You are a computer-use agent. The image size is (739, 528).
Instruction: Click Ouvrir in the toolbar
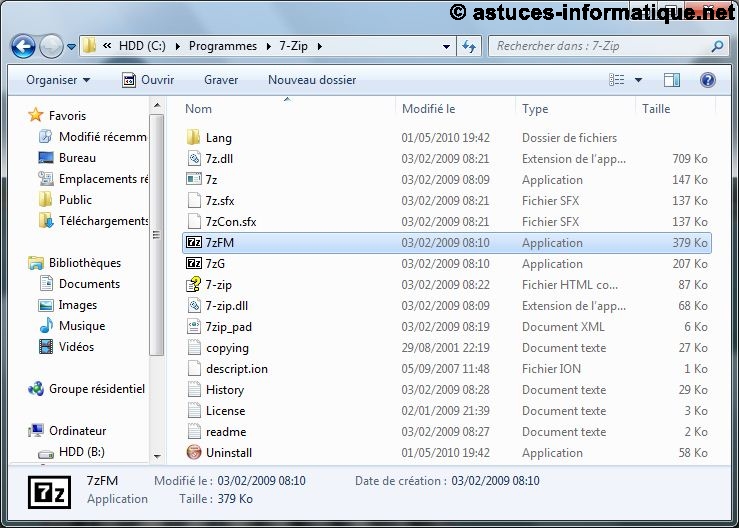(x=148, y=80)
